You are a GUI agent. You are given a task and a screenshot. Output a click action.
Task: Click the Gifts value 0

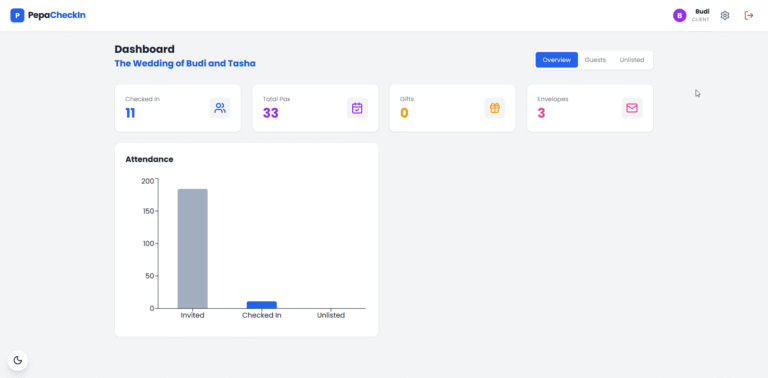[x=404, y=113]
